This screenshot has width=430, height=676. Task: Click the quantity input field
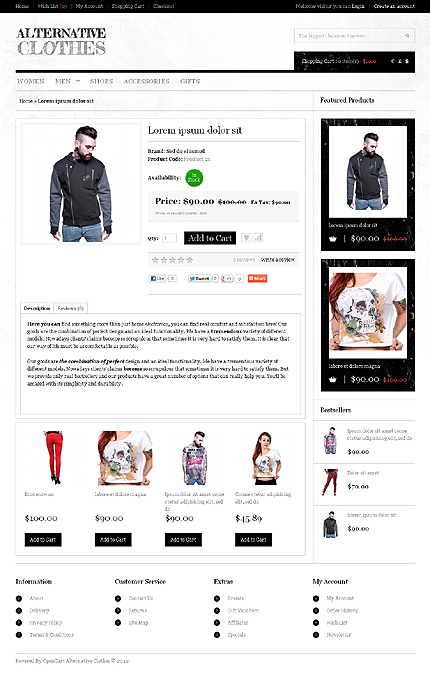[169, 238]
